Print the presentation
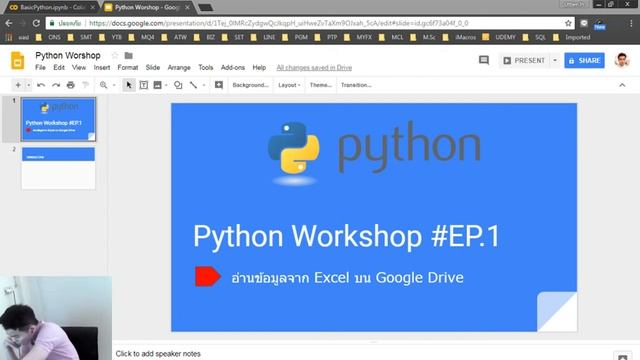The height and width of the screenshot is (360, 640). 71,85
